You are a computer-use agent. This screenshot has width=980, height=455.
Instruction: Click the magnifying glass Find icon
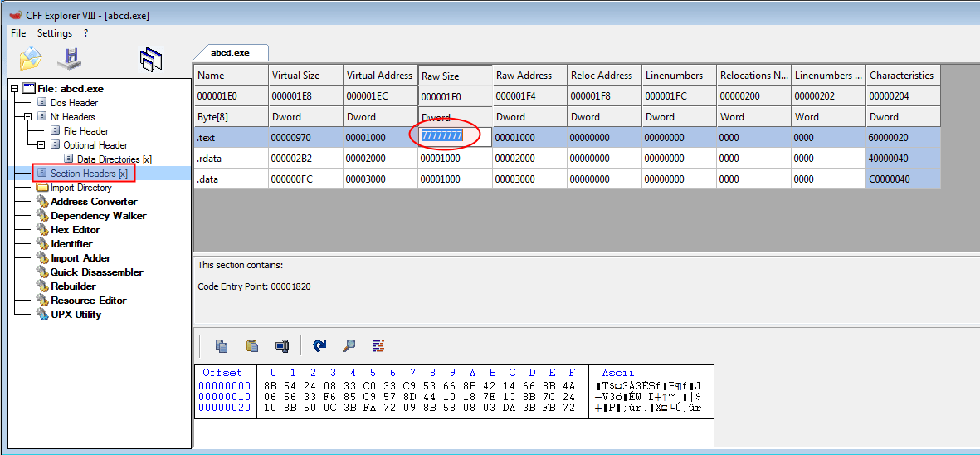pos(349,345)
